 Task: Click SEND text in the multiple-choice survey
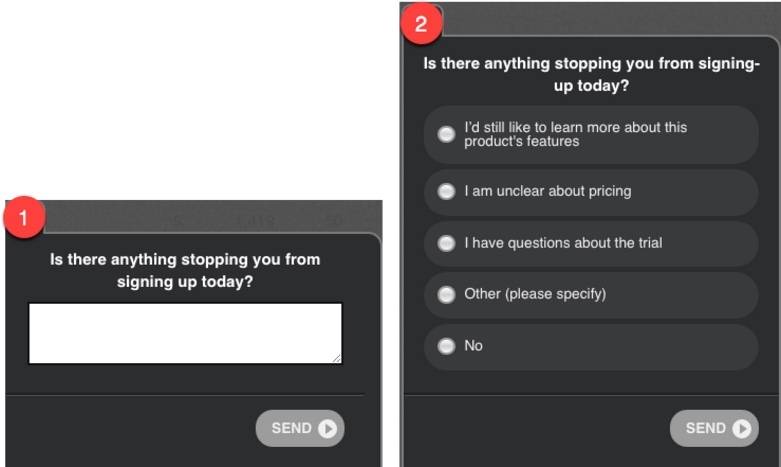coord(705,428)
